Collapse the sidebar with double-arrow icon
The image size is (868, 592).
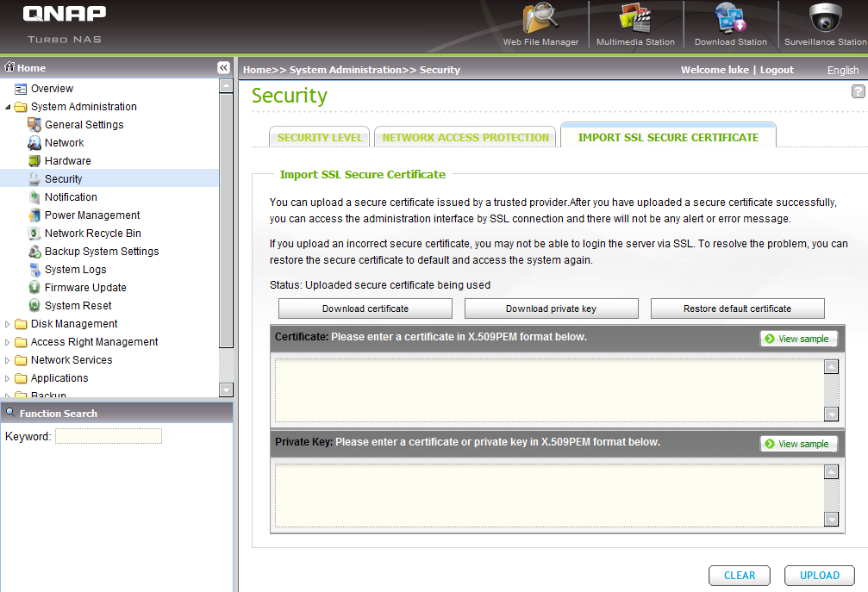tap(223, 68)
